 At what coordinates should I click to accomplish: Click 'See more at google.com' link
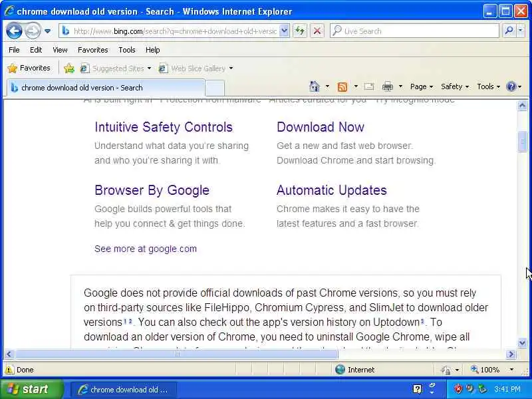(146, 249)
